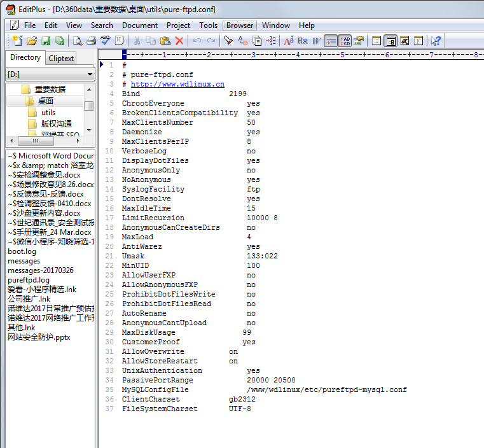Viewport: 484px width, 448px height.
Task: Open the Window menu
Action: (276, 25)
